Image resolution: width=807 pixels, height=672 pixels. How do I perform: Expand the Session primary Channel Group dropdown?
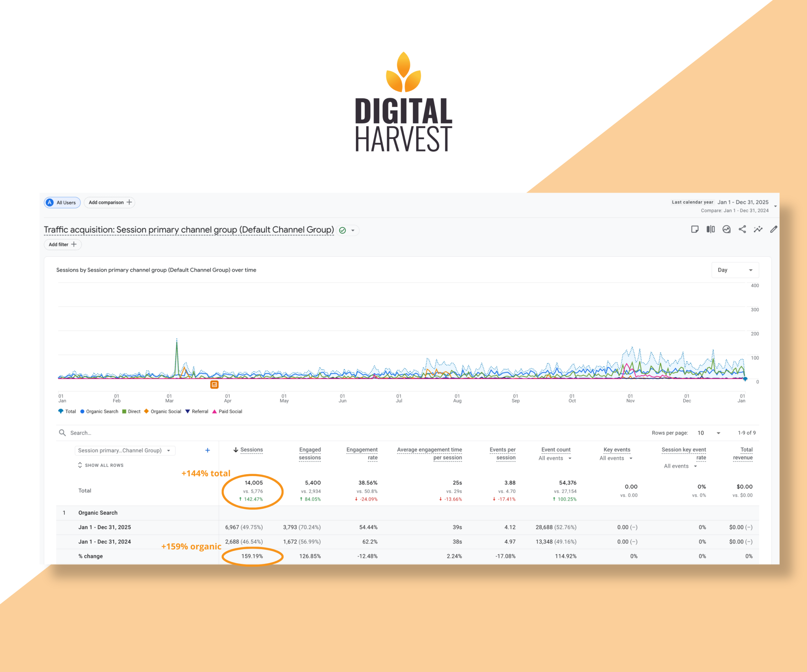[x=125, y=451]
